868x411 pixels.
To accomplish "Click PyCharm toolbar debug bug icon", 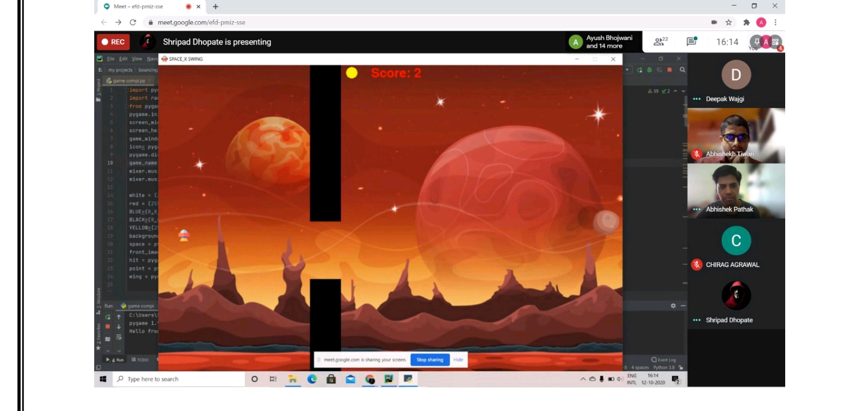I will pyautogui.click(x=649, y=70).
